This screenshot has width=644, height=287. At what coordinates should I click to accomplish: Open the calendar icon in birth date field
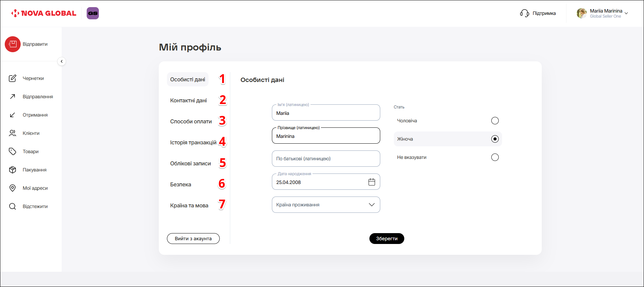pos(371,182)
